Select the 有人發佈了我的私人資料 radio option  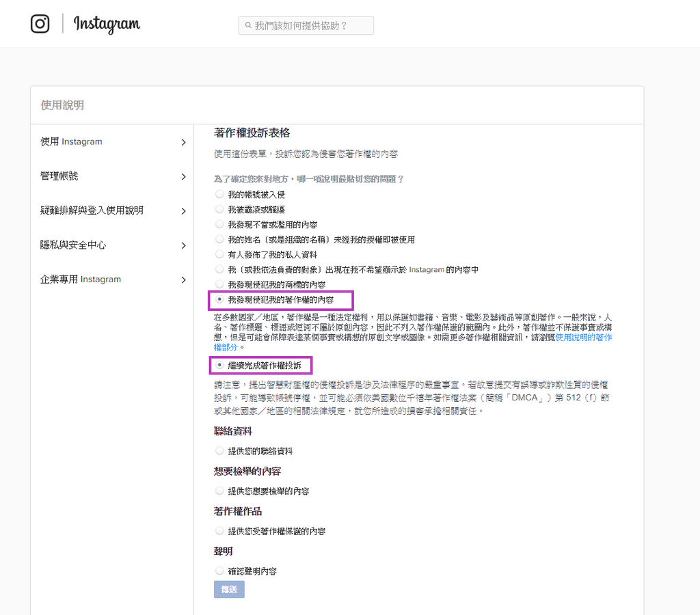click(219, 254)
